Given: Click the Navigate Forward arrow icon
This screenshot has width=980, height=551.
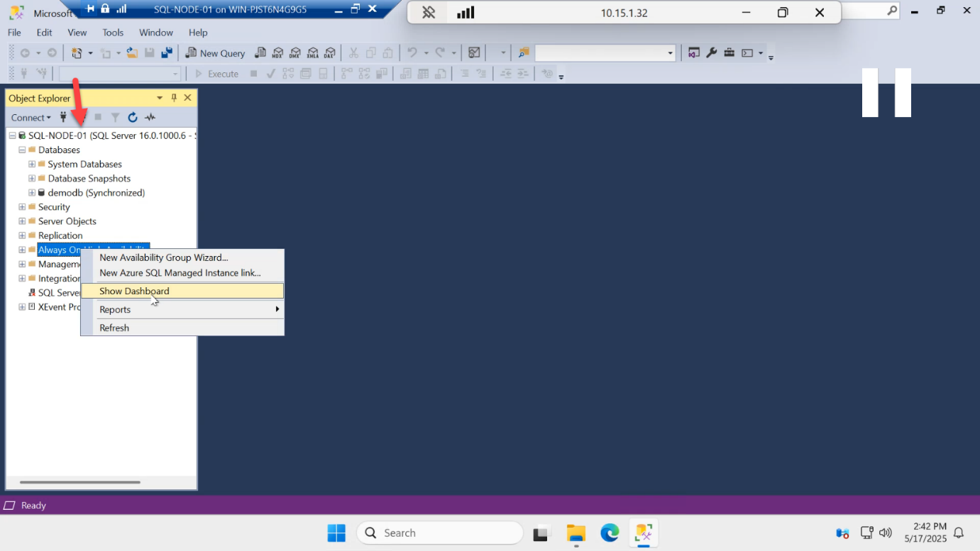Looking at the screenshot, I should [52, 53].
